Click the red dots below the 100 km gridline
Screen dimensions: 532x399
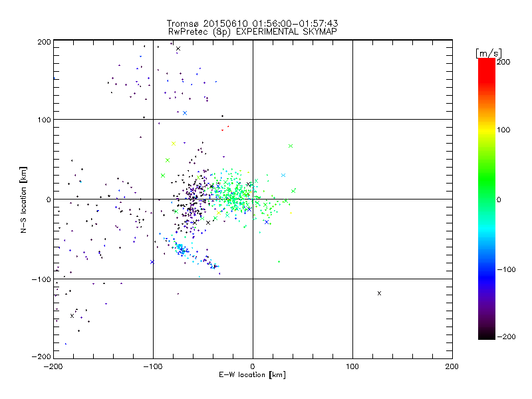pyautogui.click(x=225, y=128)
